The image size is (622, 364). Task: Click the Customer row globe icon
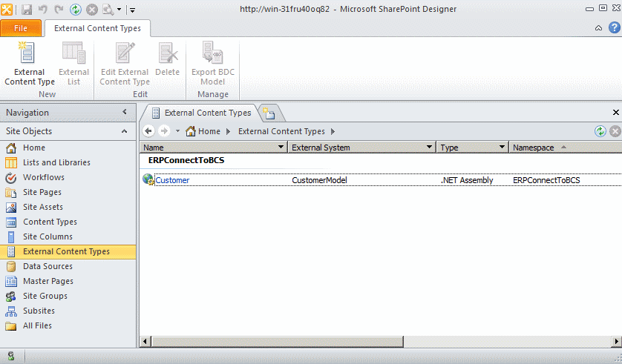[x=148, y=179]
